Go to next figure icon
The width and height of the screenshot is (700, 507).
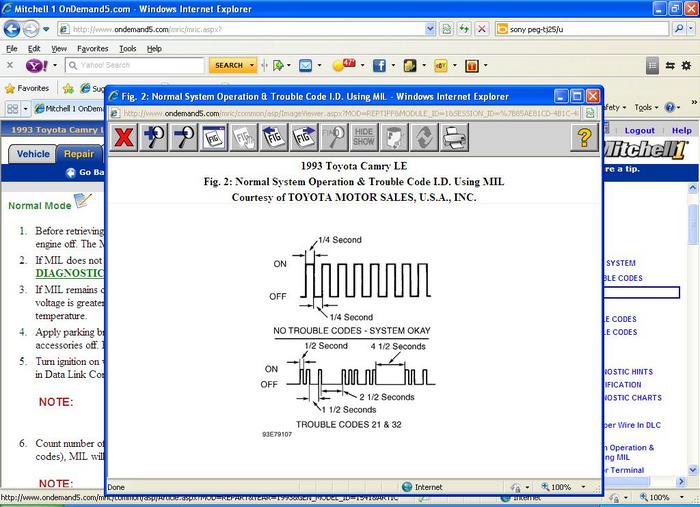pyautogui.click(x=304, y=137)
